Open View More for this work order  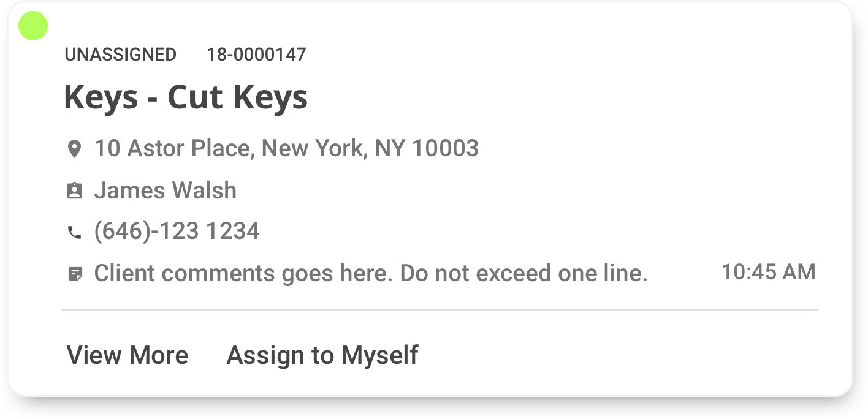tap(128, 355)
